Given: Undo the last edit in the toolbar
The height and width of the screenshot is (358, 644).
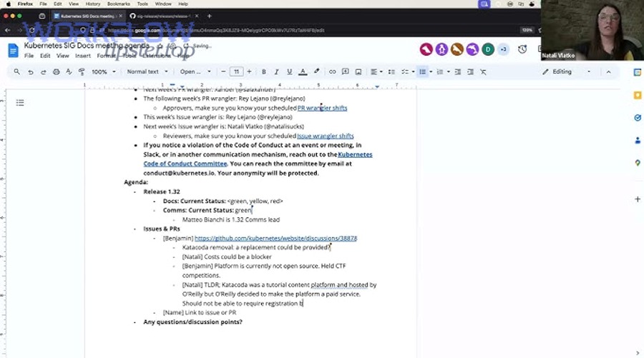Looking at the screenshot, I should [30, 71].
